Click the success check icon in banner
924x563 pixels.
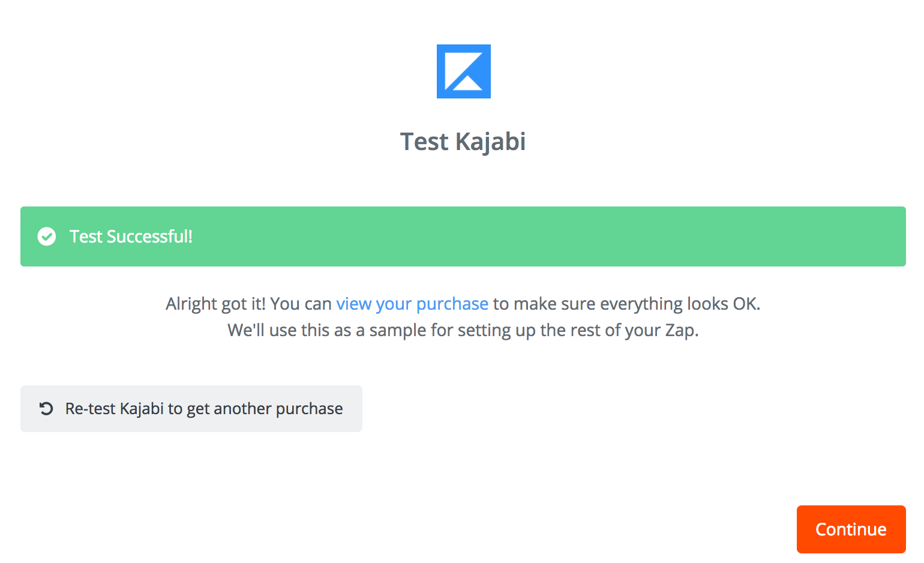pos(47,236)
